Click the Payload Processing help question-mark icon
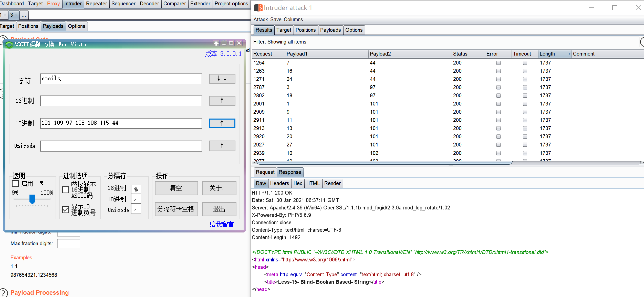The width and height of the screenshot is (644, 297). 4,293
